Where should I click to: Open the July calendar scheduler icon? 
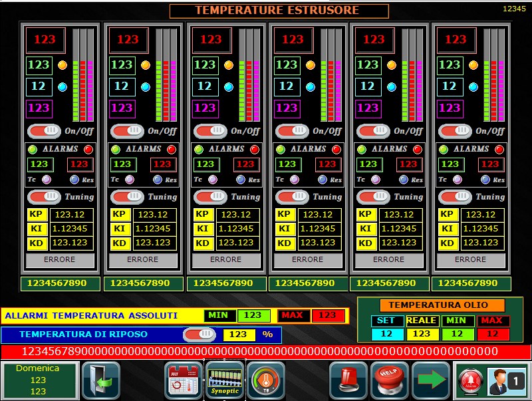(x=184, y=380)
